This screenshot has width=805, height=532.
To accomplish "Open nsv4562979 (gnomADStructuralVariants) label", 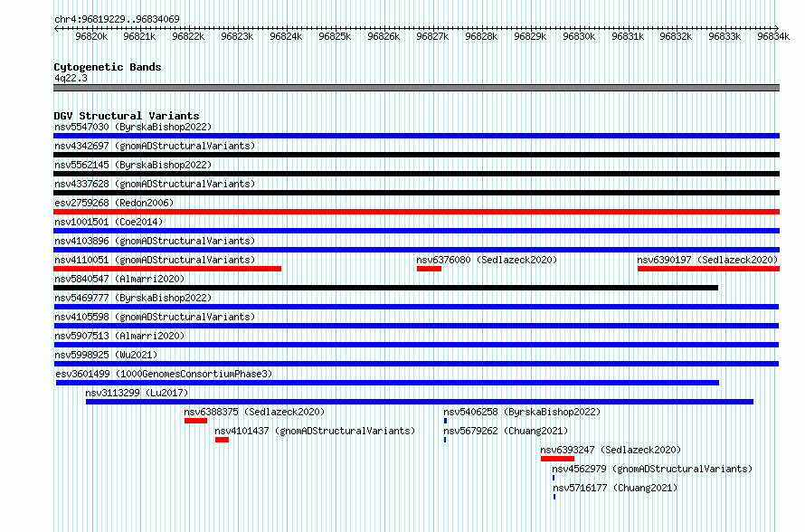I will (652, 469).
